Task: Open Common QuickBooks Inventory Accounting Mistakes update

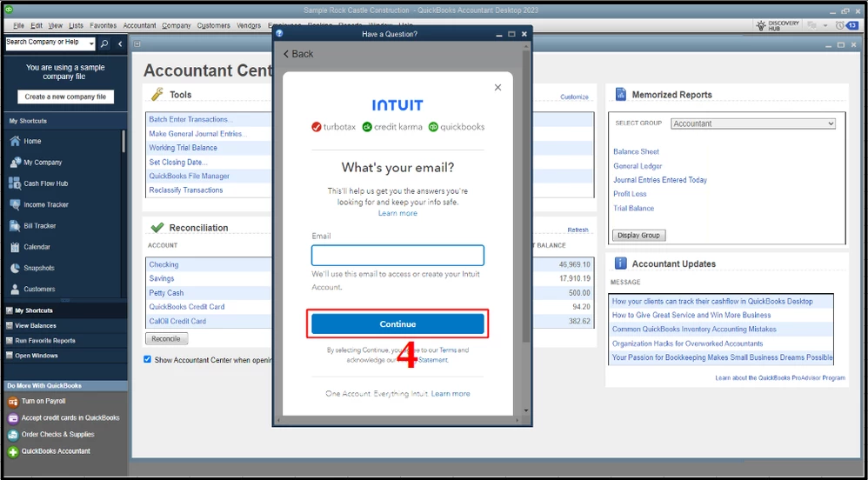Action: [694, 329]
